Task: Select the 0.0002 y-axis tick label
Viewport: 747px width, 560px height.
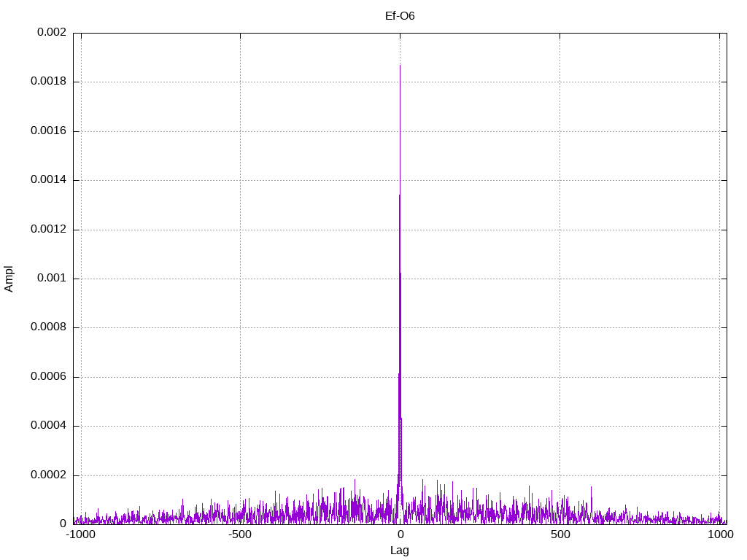Action: [x=48, y=475]
